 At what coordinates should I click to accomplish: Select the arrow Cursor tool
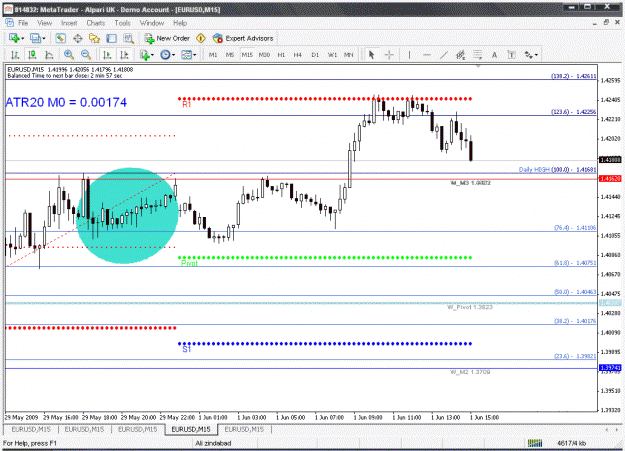click(372, 55)
